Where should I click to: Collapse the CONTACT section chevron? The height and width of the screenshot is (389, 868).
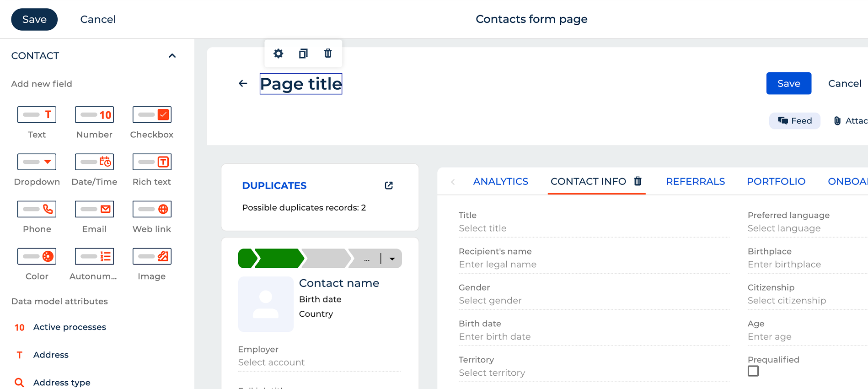pos(172,56)
